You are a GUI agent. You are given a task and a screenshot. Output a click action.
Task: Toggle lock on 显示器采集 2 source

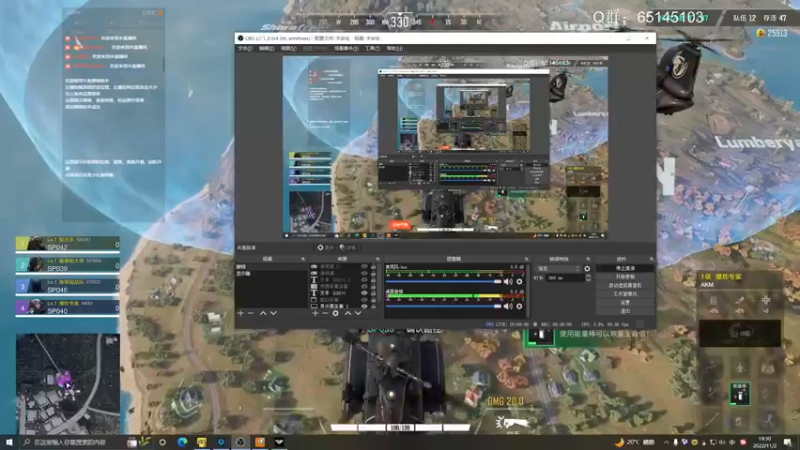(x=373, y=306)
